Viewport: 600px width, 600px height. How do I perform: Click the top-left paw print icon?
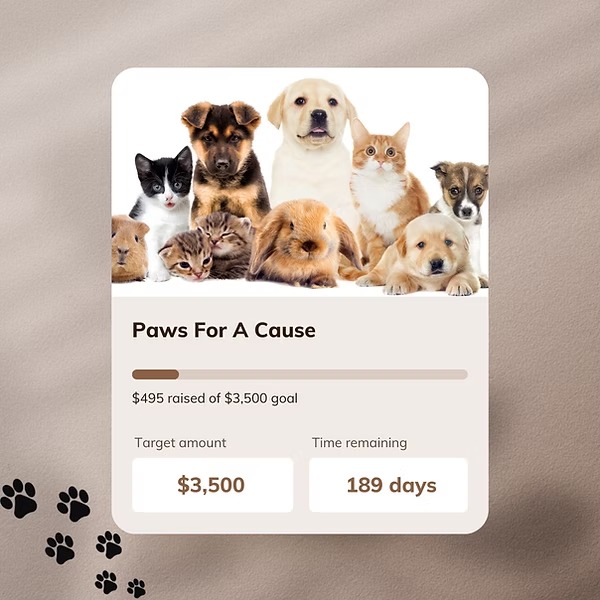point(19,498)
